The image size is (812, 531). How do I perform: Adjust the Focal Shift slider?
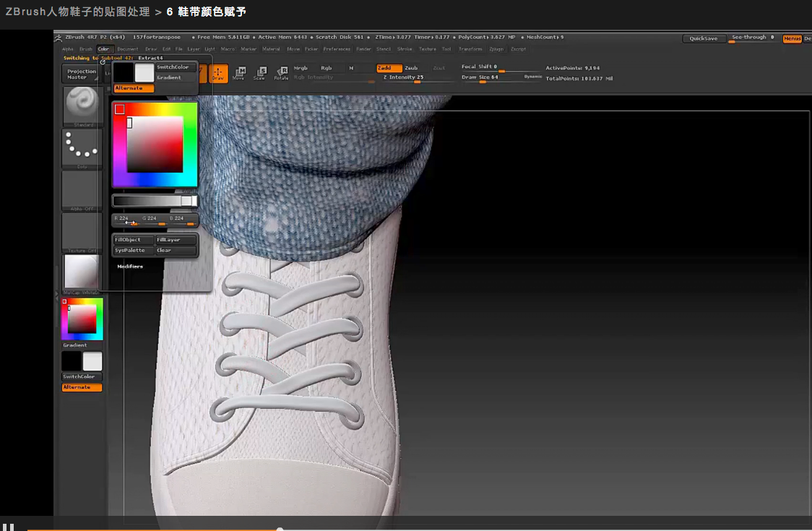coord(500,67)
